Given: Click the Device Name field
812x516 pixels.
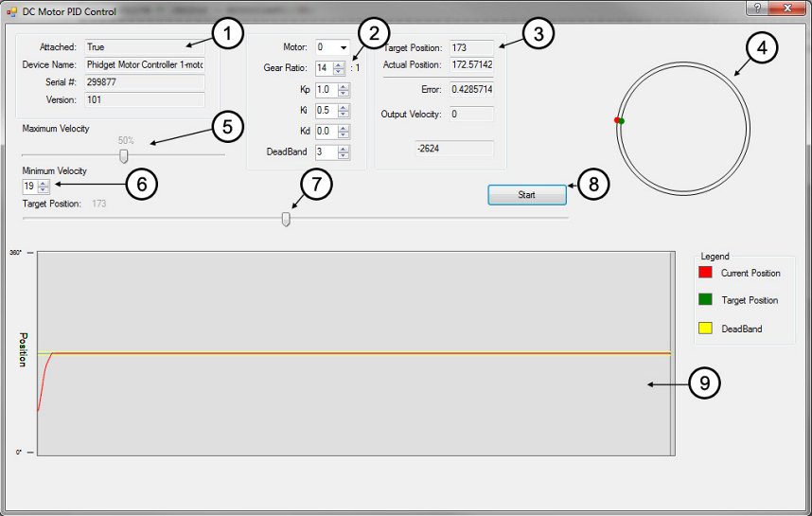Looking at the screenshot, I should pyautogui.click(x=145, y=64).
